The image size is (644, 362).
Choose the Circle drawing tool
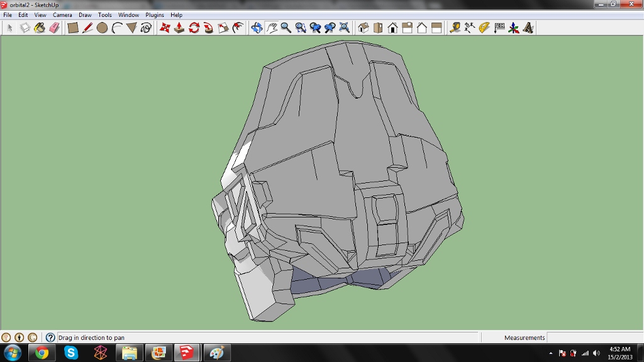(103, 28)
